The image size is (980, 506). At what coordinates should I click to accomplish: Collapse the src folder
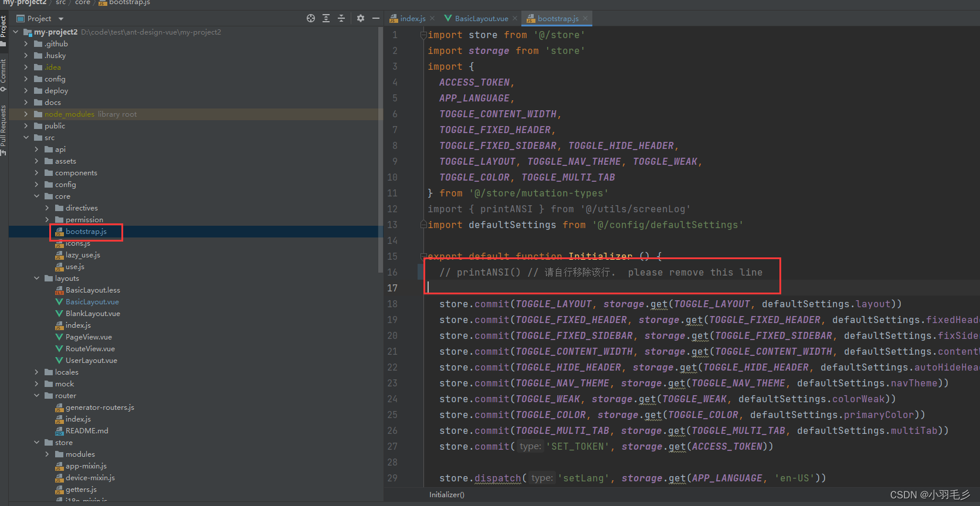pos(26,138)
